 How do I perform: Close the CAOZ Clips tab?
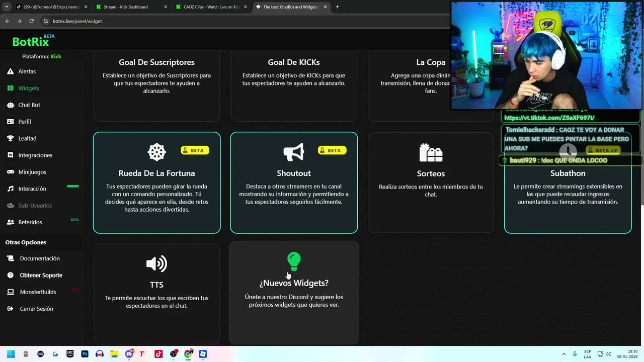click(x=246, y=7)
